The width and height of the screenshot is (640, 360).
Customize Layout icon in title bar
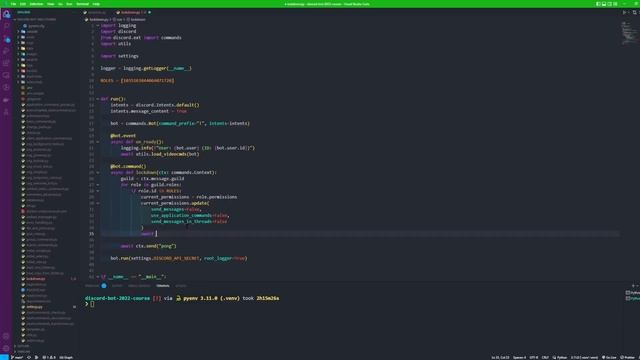[x=615, y=4]
